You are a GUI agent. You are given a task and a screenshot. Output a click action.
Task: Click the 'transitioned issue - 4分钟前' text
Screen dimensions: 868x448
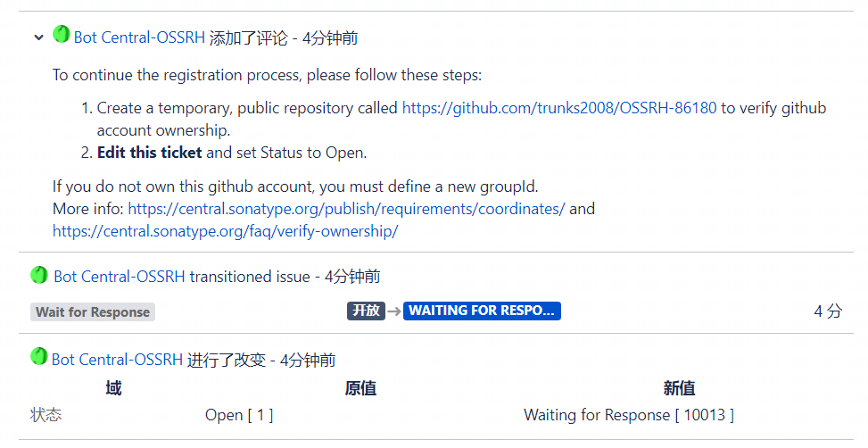point(285,277)
